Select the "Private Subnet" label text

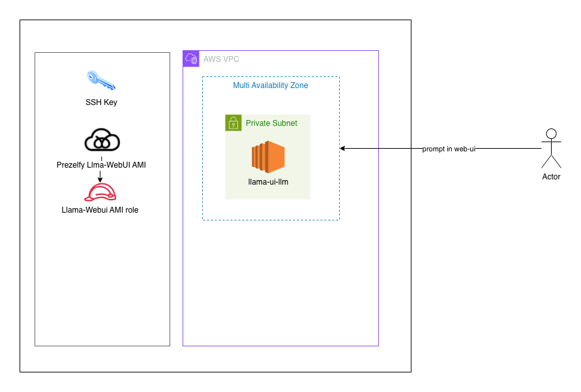271,123
